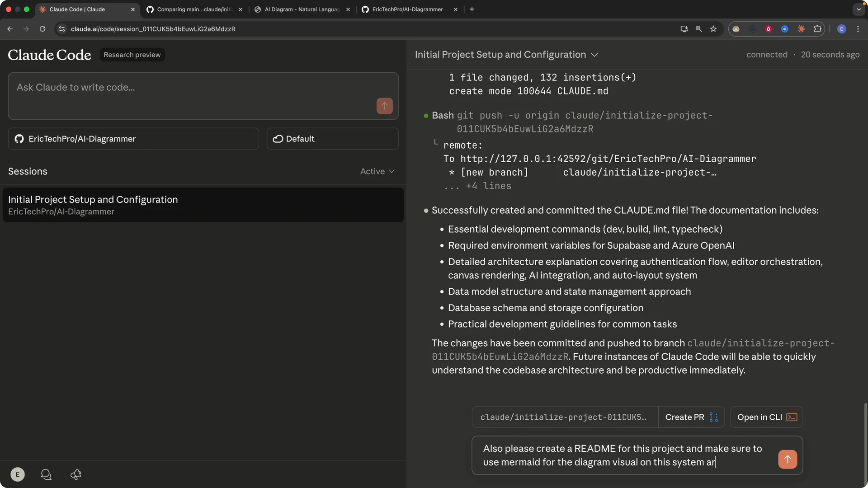Viewport: 868px width, 488px height.
Task: Click the install app icon in address bar
Action: pyautogui.click(x=684, y=29)
